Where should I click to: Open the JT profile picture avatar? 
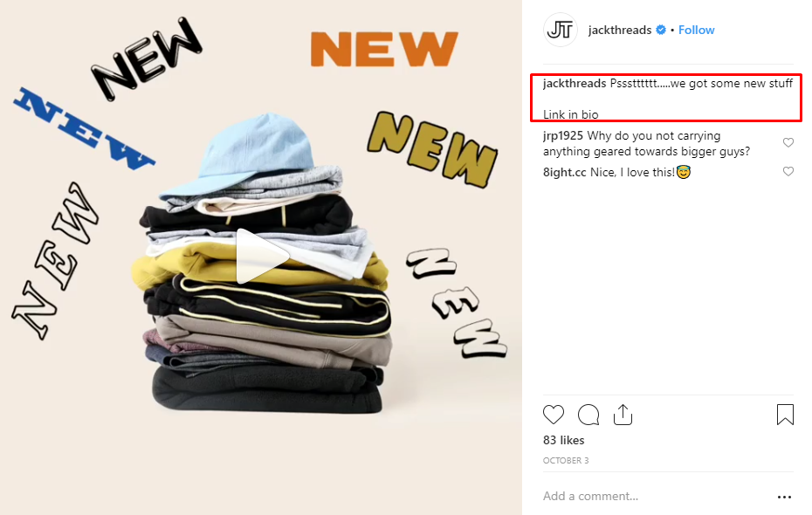561,30
